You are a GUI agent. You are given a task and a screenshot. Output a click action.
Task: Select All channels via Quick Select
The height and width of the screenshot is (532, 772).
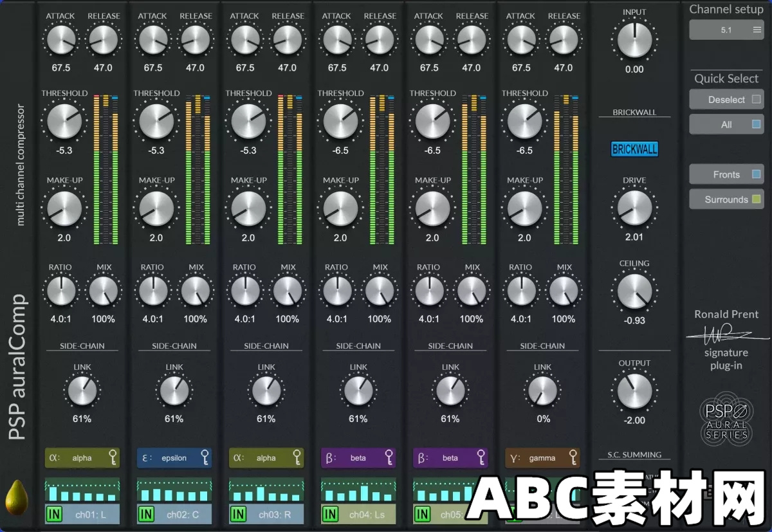tap(726, 124)
